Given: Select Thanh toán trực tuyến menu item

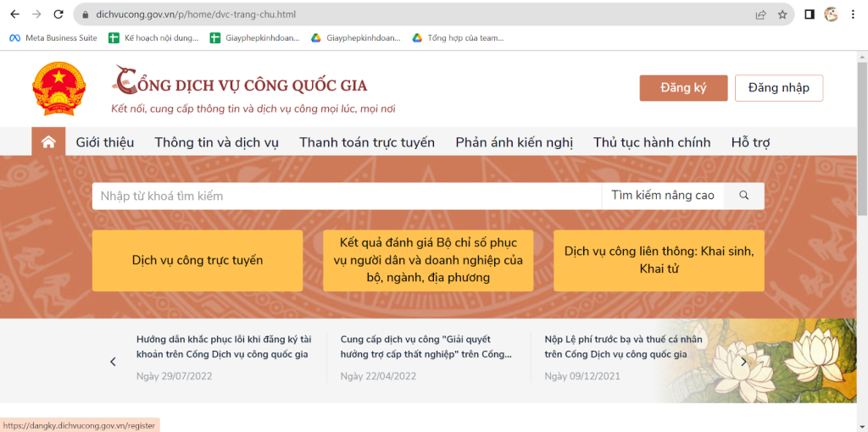Looking at the screenshot, I should pyautogui.click(x=366, y=142).
